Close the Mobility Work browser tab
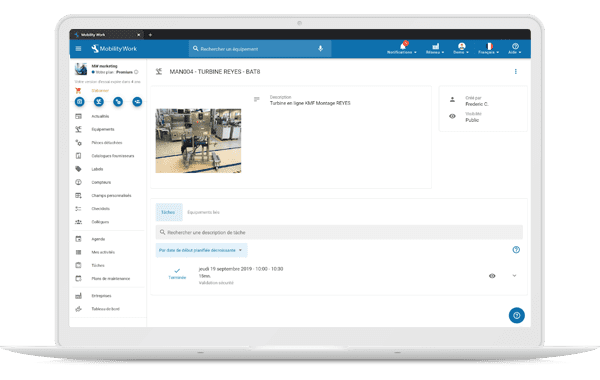 (x=139, y=35)
